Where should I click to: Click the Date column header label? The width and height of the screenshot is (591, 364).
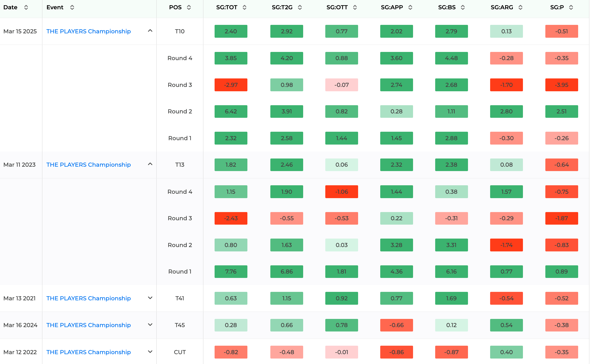tap(10, 7)
